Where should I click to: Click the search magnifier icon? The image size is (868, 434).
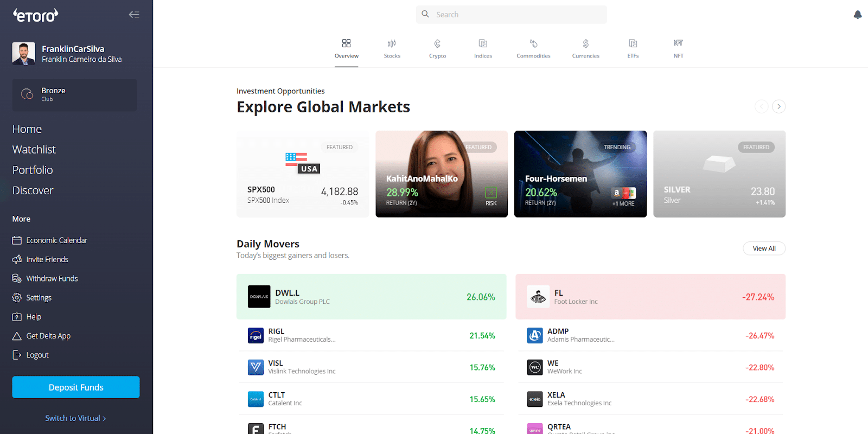coord(425,14)
